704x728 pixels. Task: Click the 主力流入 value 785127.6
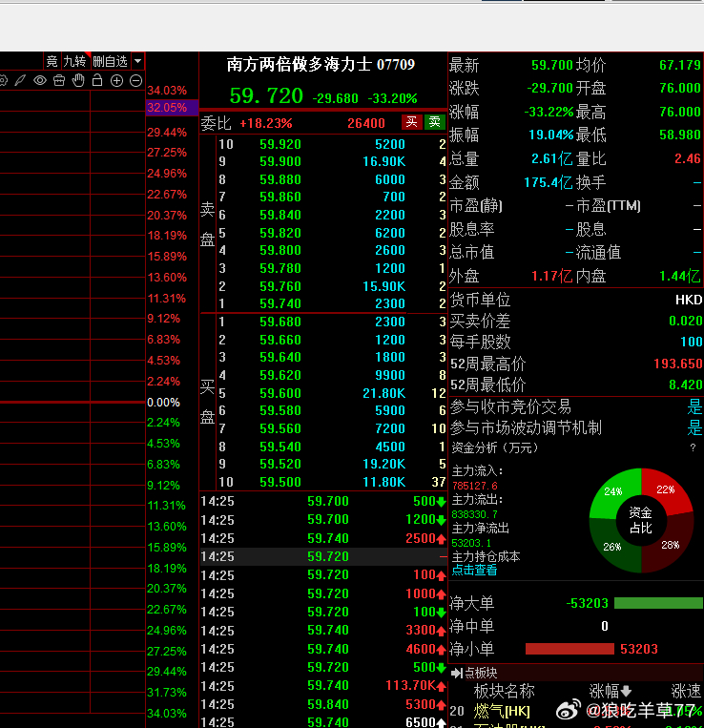[475, 486]
